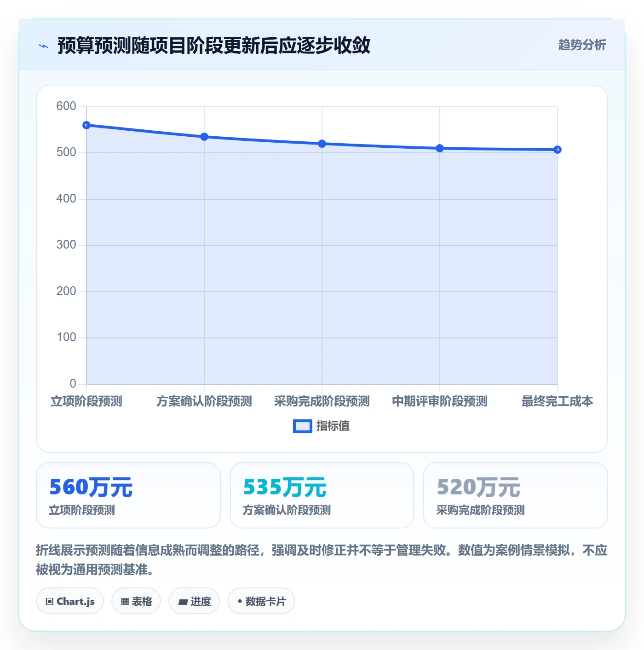Image resolution: width=644 pixels, height=650 pixels.
Task: Click the 中期评审阶段预测 x-axis label
Action: pyautogui.click(x=440, y=401)
